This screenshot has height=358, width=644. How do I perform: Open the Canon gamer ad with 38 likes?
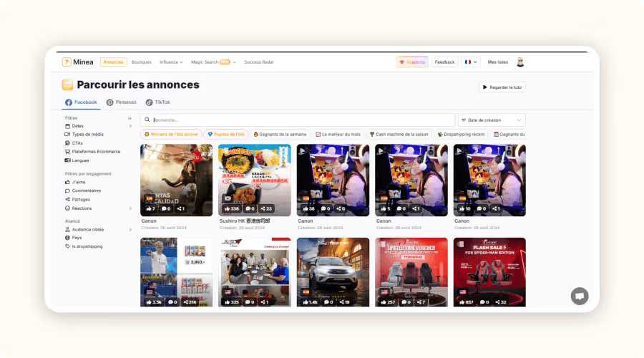[333, 180]
